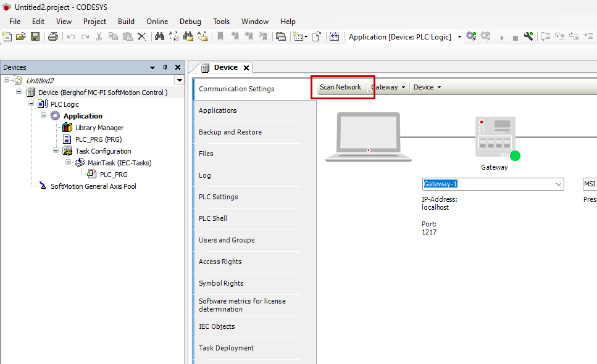Click the Copy icon in toolbar
597x364 pixels.
(x=113, y=36)
